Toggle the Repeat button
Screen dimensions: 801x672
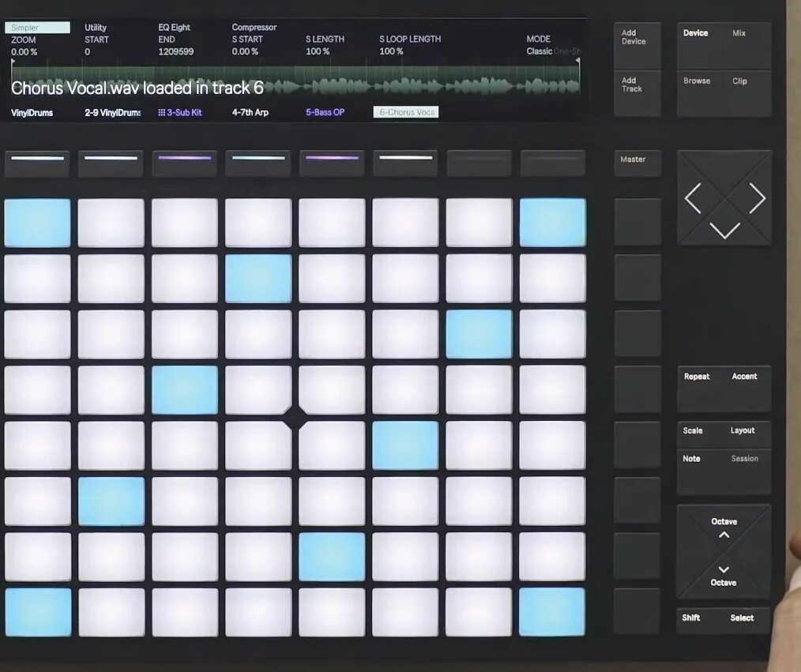[x=697, y=377]
